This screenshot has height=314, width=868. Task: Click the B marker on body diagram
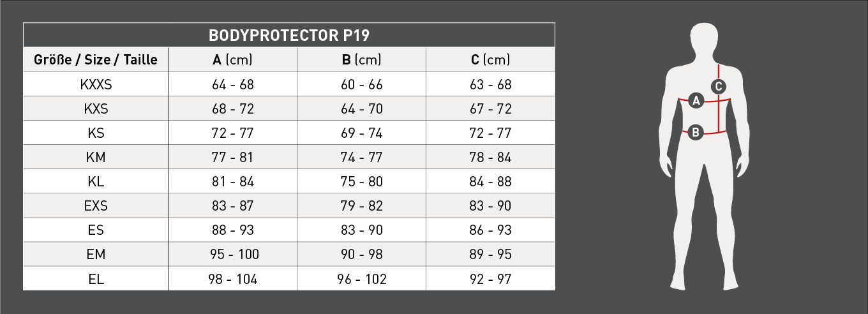tap(696, 133)
